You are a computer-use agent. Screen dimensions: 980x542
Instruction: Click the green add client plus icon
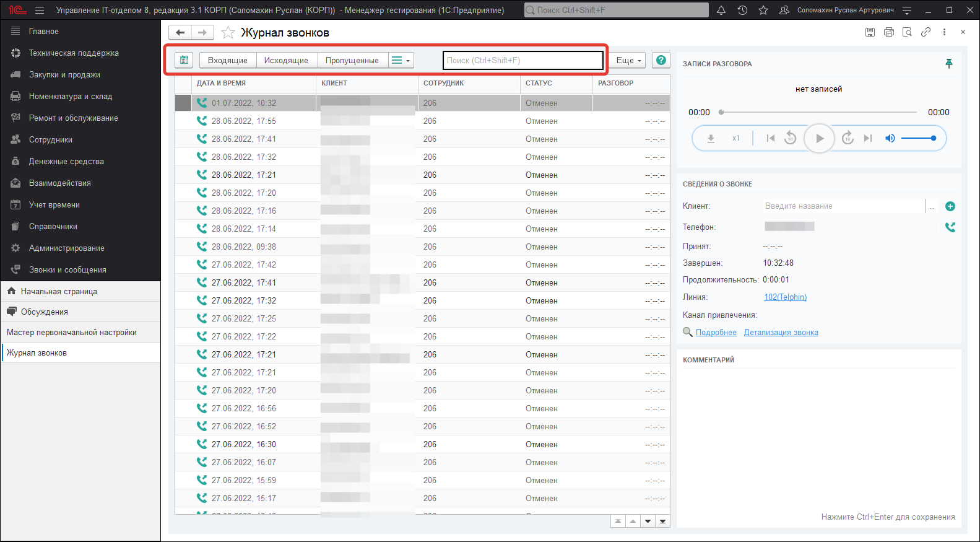pyautogui.click(x=950, y=206)
